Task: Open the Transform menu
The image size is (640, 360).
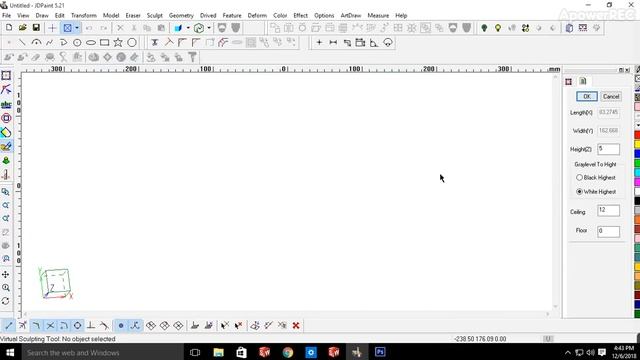Action: click(84, 16)
